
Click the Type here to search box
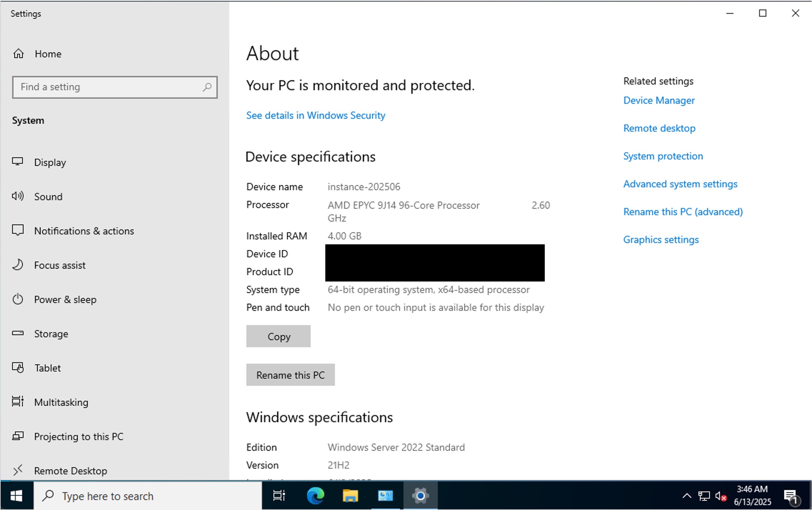coord(148,495)
